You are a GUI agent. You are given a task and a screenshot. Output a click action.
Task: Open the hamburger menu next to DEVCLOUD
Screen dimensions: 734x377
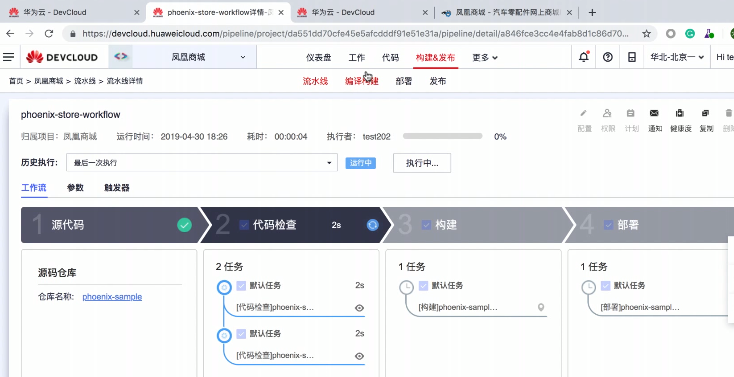pos(8,57)
